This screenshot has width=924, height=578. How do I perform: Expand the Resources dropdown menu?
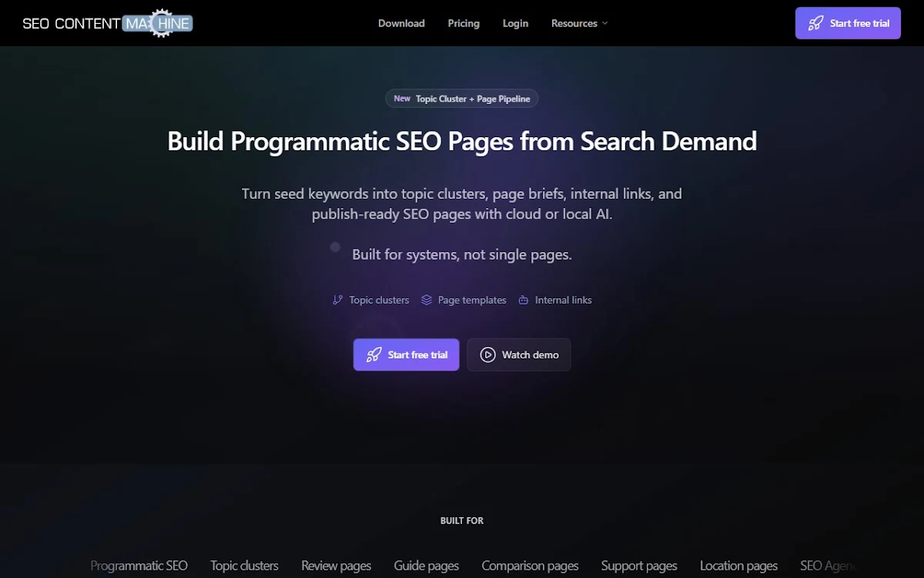coord(579,23)
